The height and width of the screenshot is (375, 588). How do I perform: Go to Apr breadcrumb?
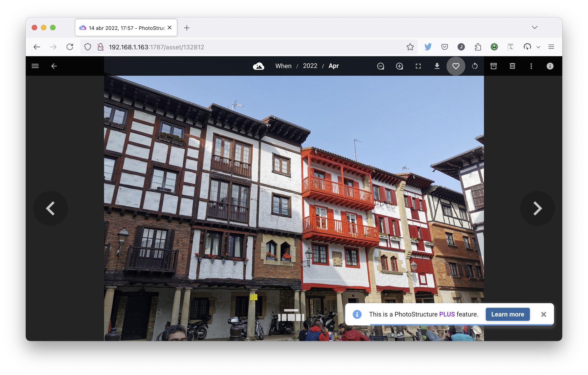[x=333, y=66]
